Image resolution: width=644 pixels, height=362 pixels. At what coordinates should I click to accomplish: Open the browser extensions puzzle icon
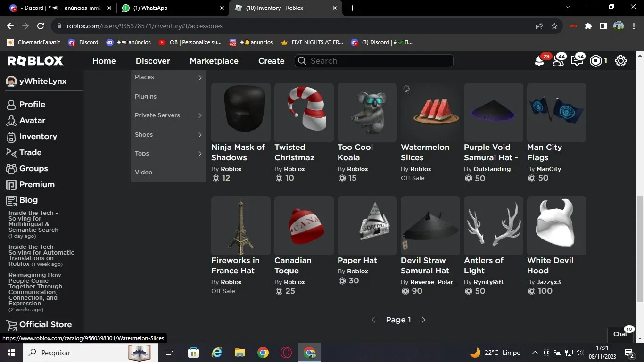[x=588, y=26]
